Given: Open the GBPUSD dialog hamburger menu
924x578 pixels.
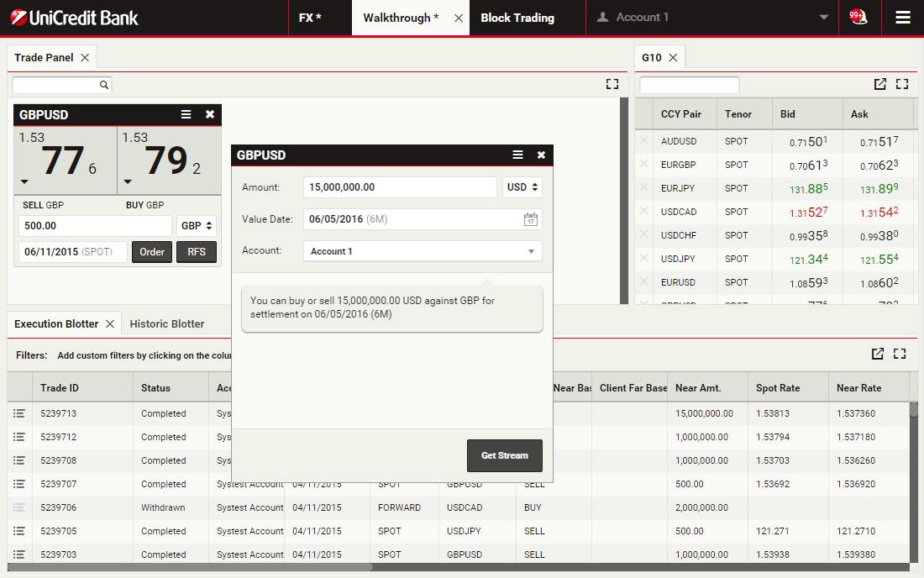Looking at the screenshot, I should [517, 155].
